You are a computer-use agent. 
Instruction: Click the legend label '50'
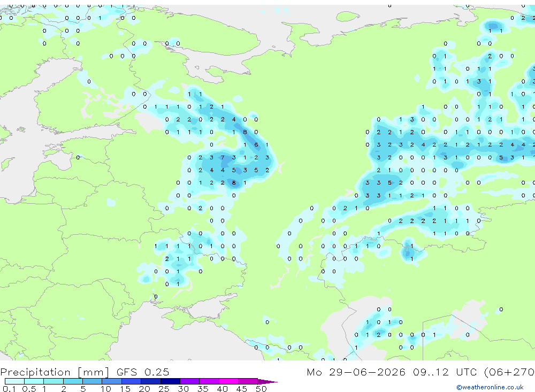pyautogui.click(x=261, y=389)
